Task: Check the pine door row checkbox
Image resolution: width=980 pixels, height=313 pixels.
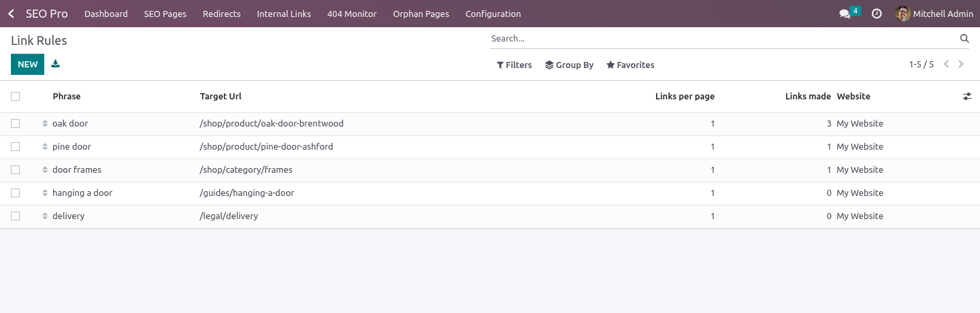Action: [x=15, y=147]
